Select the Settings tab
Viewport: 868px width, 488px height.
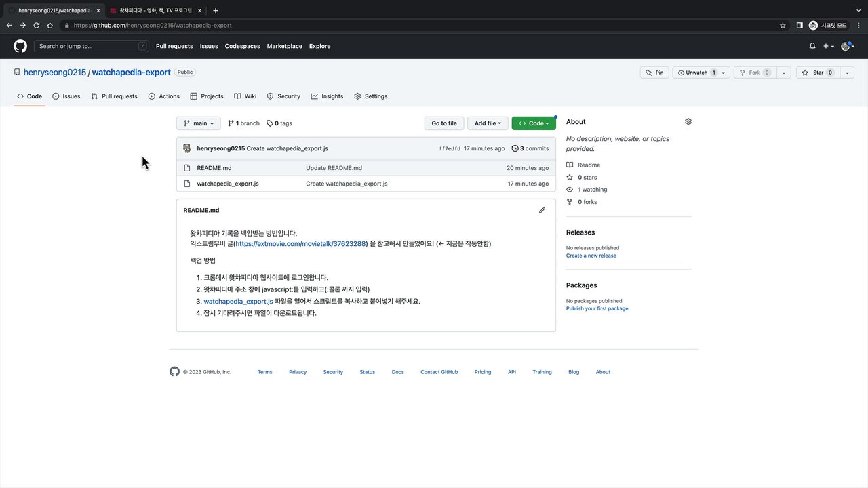[x=371, y=96]
